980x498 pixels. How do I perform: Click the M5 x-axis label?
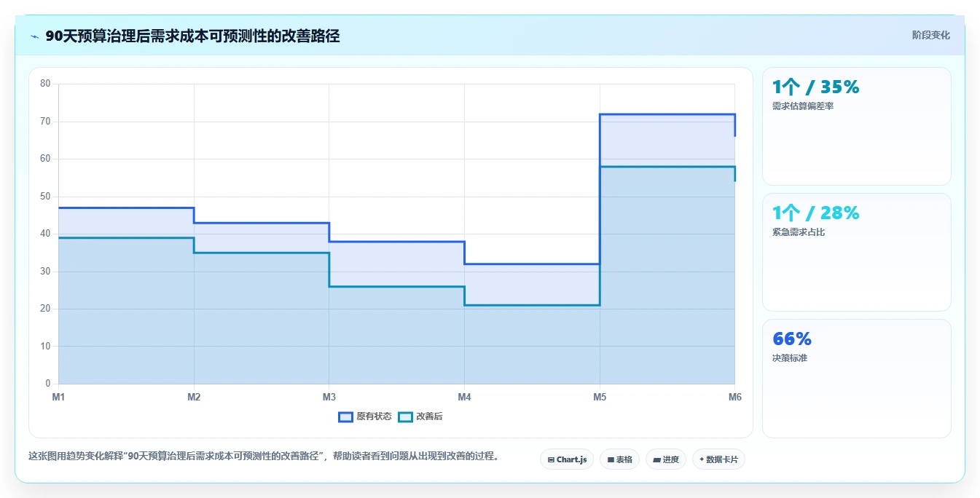click(600, 397)
